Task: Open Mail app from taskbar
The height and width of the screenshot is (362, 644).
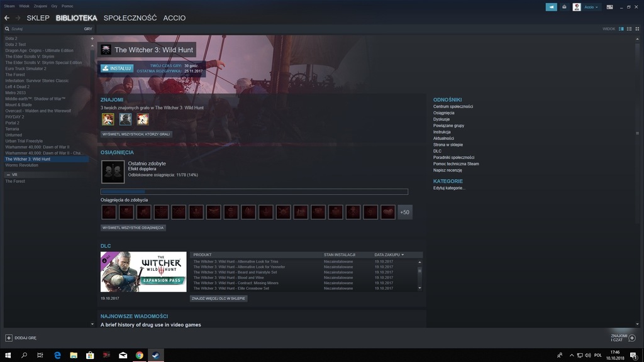Action: tap(123, 356)
